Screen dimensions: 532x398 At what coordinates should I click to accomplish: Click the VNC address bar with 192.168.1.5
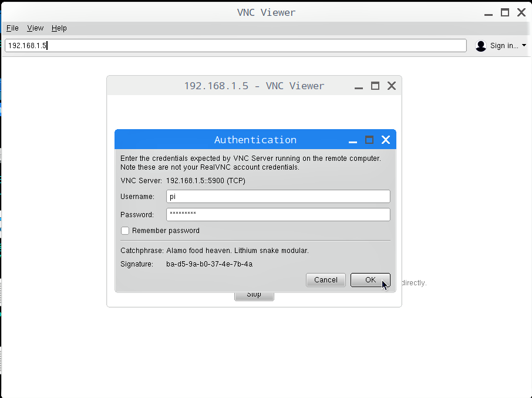tap(235, 45)
